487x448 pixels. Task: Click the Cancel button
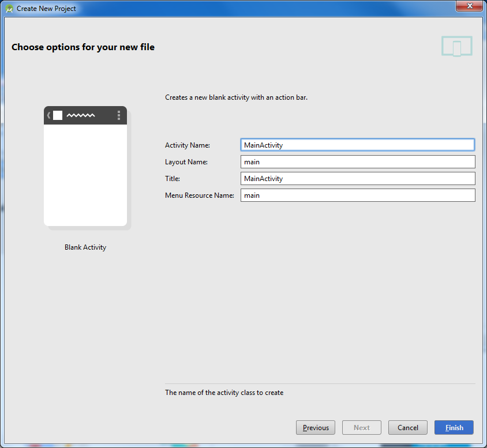[408, 427]
